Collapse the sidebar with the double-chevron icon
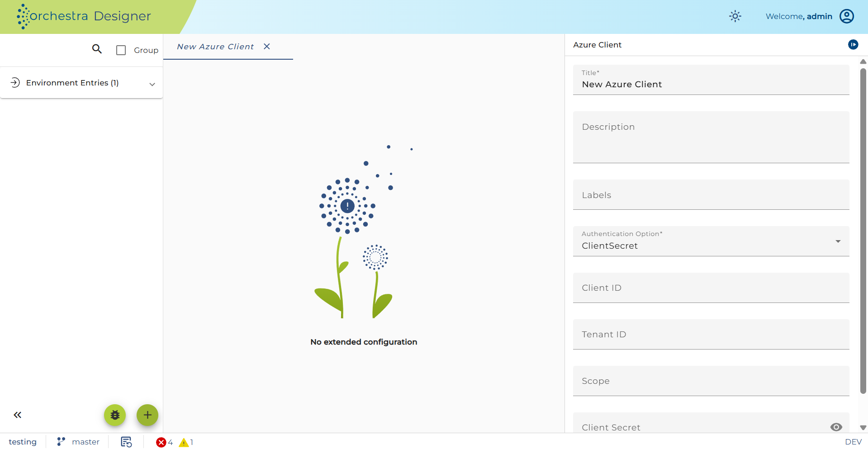The width and height of the screenshot is (868, 449). pyautogui.click(x=18, y=415)
